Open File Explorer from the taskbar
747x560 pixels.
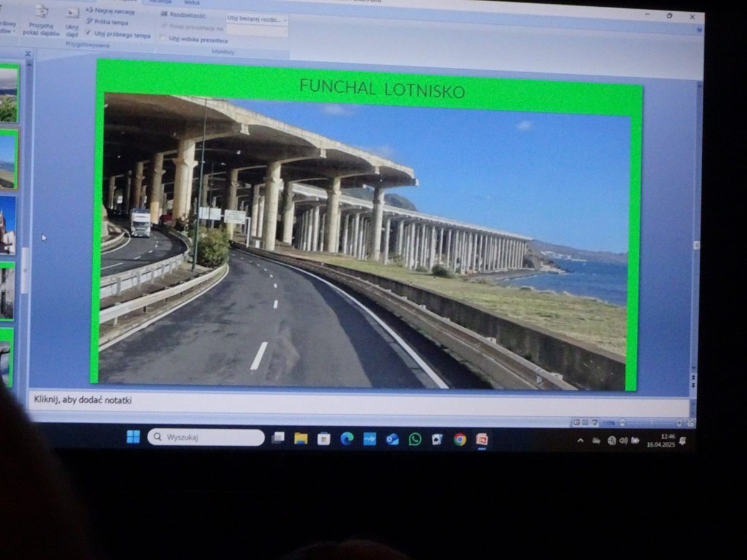[x=301, y=439]
